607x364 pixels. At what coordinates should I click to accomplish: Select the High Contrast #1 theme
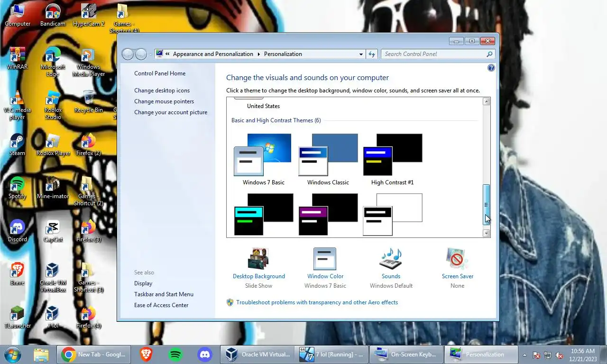coord(392,160)
